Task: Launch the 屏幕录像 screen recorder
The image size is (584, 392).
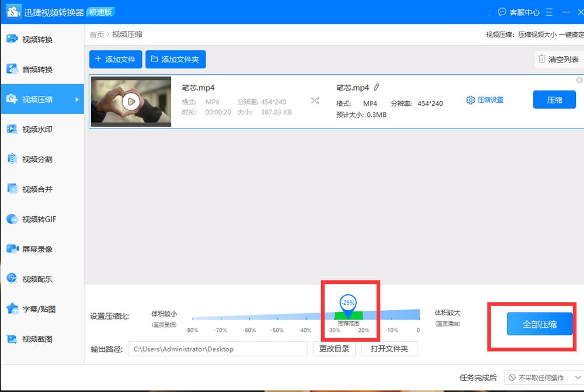Action: (x=35, y=249)
